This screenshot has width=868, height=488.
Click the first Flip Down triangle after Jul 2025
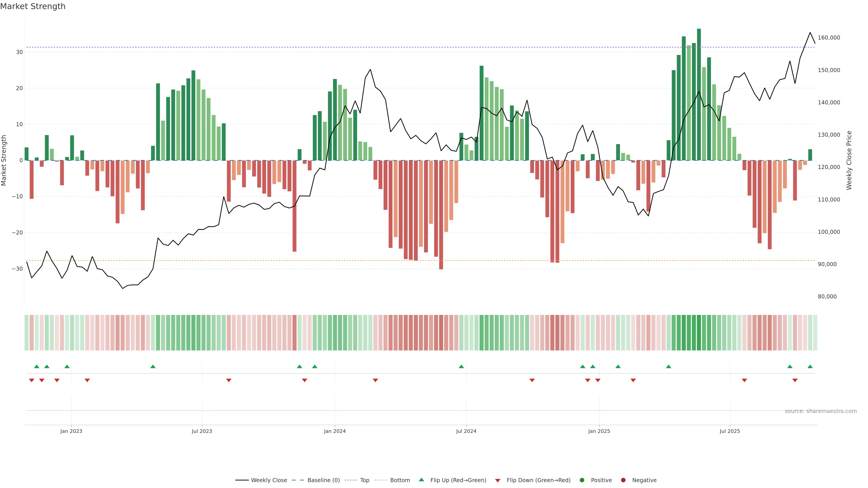click(x=744, y=380)
